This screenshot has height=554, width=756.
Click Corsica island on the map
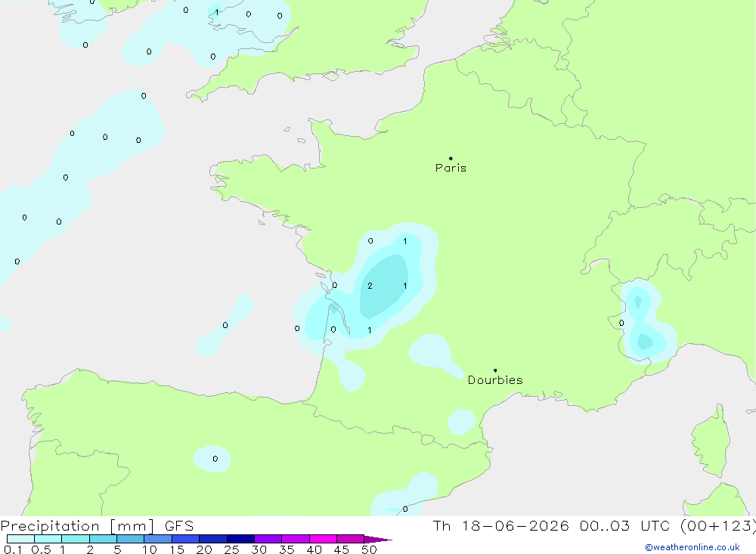(711, 441)
